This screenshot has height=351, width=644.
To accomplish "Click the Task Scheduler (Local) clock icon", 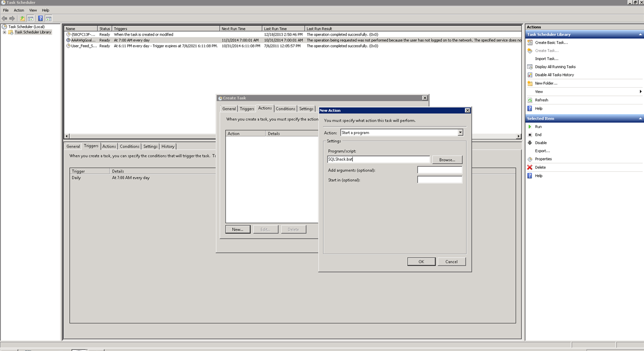I will pyautogui.click(x=5, y=26).
